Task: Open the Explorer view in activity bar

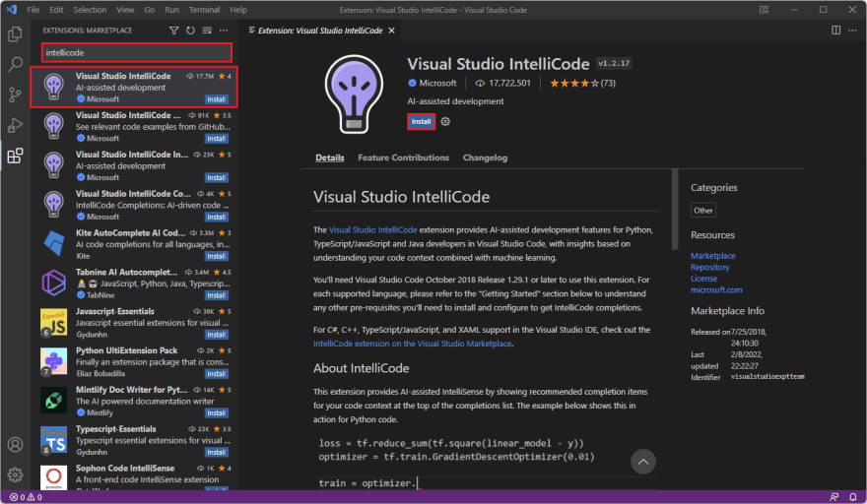Action: coord(15,34)
